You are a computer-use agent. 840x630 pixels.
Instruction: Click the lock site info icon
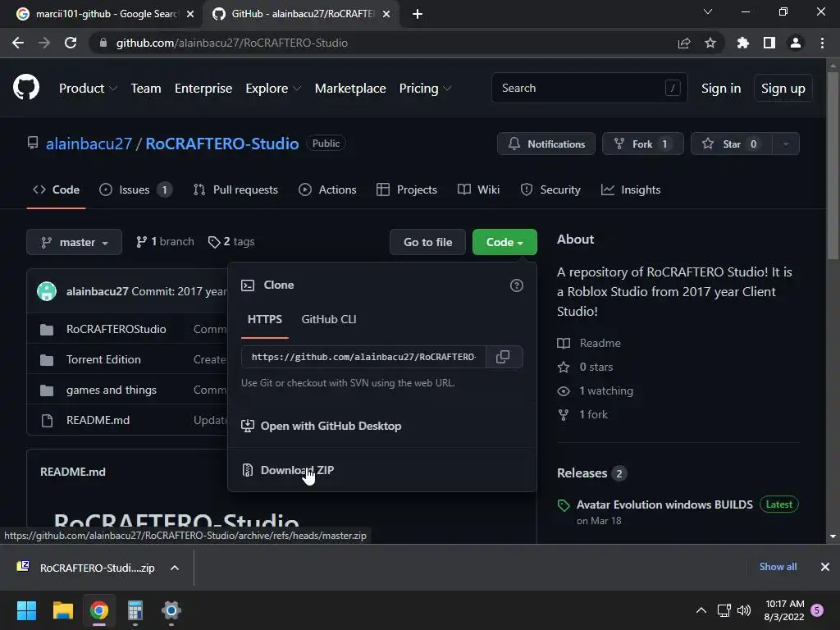103,43
